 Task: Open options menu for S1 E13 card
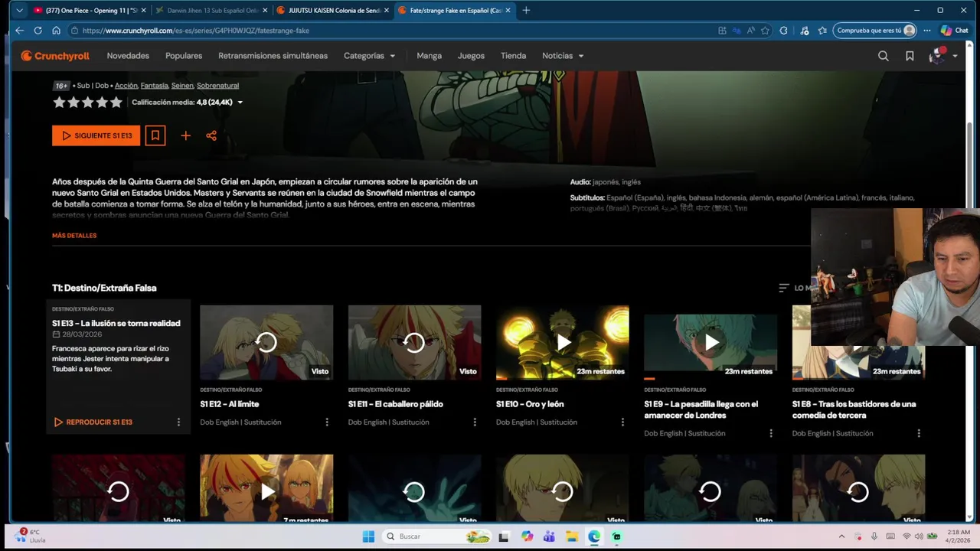click(178, 422)
